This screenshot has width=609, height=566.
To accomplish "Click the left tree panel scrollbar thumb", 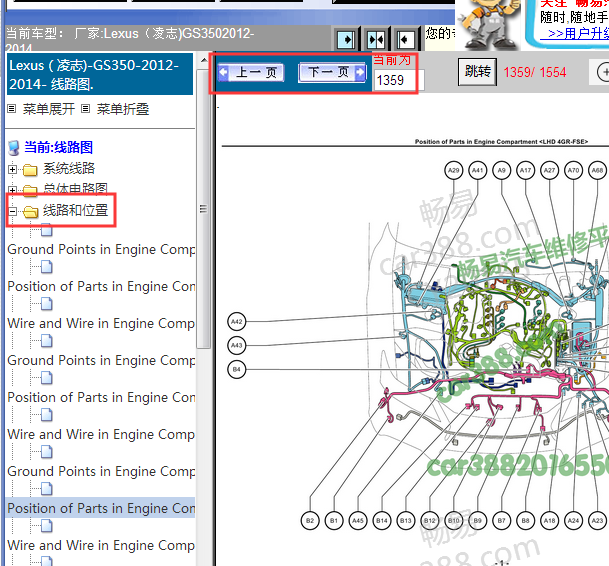I will [203, 209].
